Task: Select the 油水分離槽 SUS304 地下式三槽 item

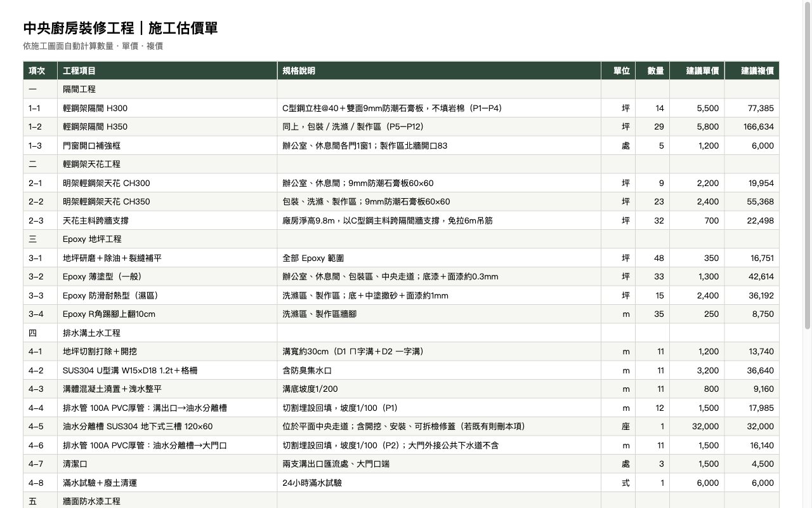Action: point(401,427)
